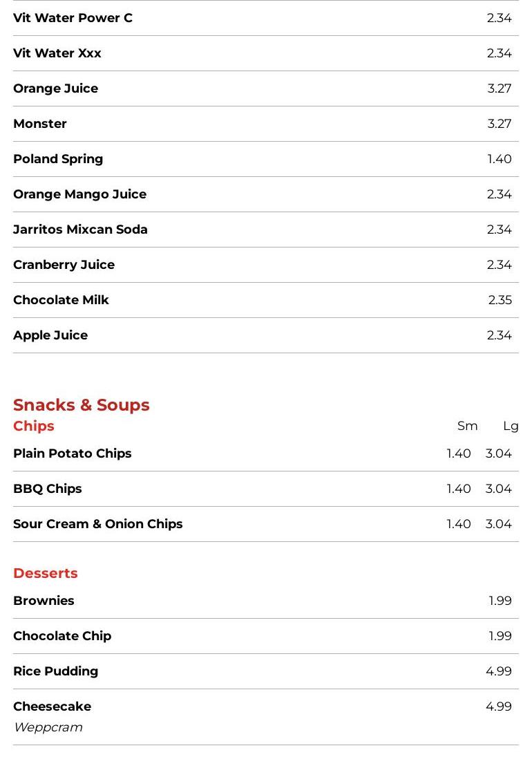Viewport: 532px width, 757px height.
Task: Select the Monster drink entry
Action: point(266,124)
